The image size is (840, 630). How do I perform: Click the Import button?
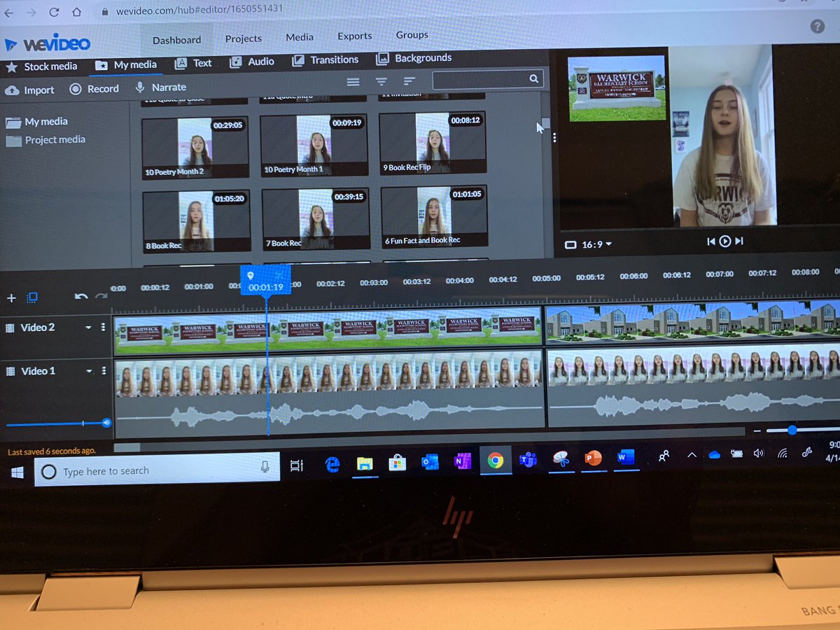(x=29, y=90)
